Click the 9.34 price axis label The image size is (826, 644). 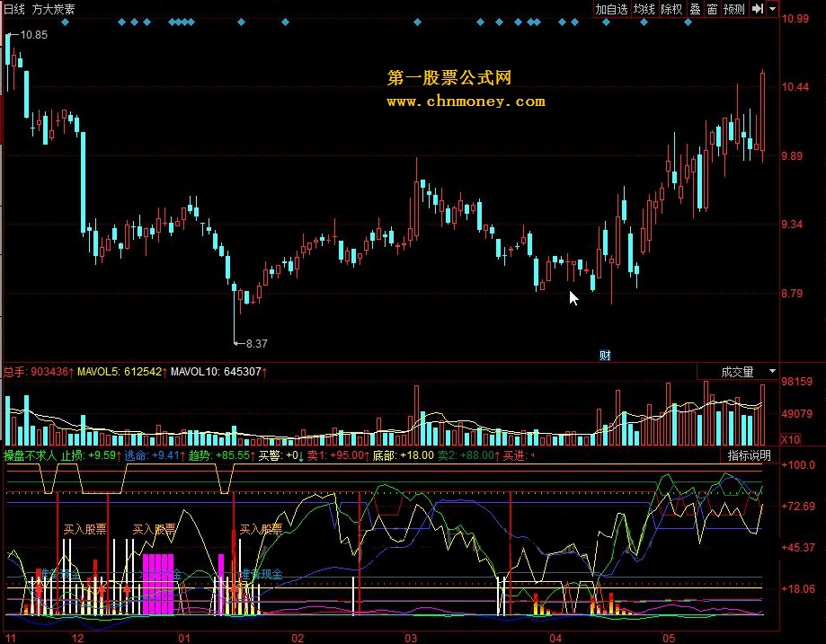[792, 225]
